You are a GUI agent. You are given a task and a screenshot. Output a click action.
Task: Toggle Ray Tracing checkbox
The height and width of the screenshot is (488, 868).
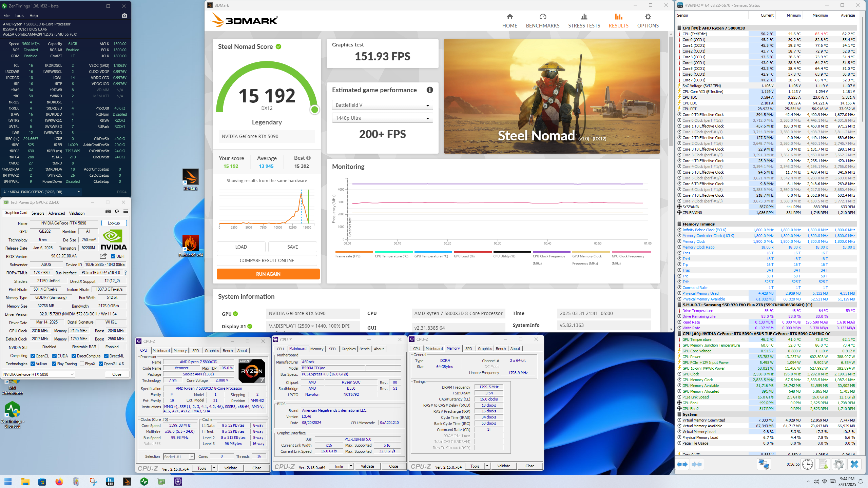pyautogui.click(x=54, y=364)
